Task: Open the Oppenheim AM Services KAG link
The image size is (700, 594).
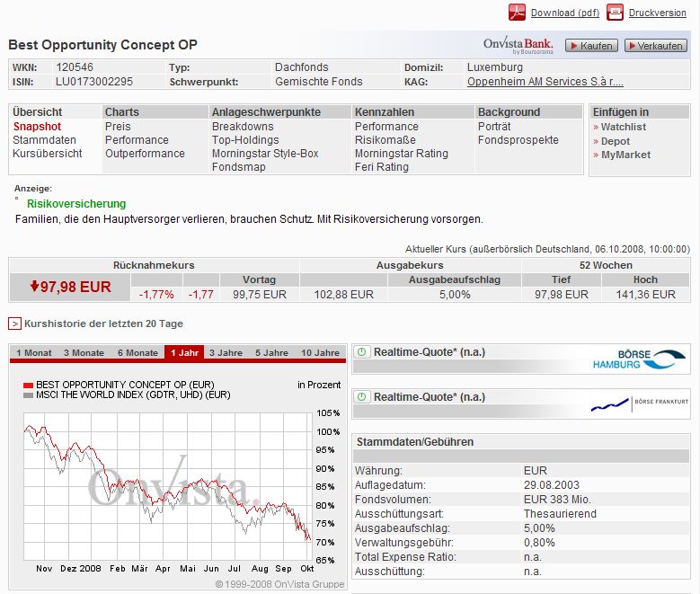Action: [545, 82]
